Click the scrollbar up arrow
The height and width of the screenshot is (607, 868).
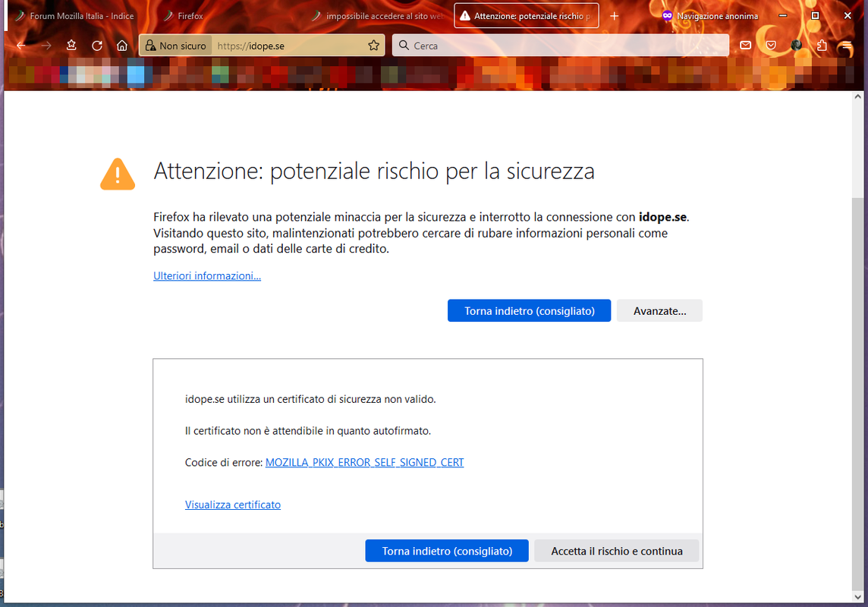coord(857,97)
